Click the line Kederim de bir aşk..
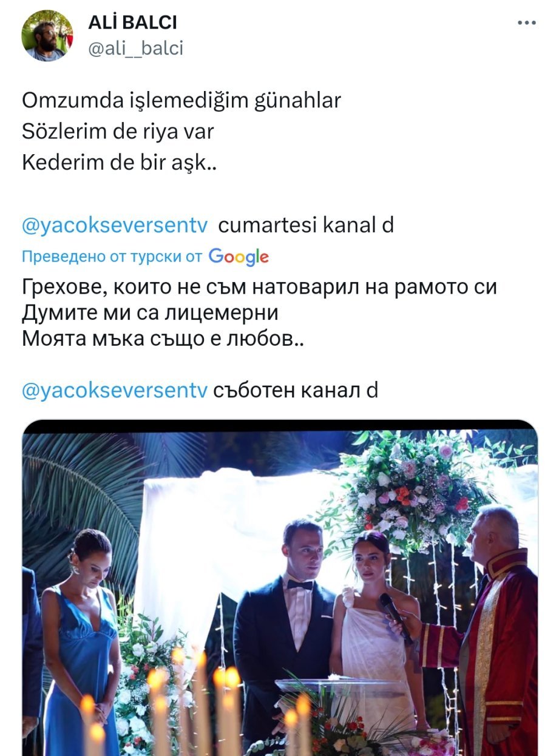559x756 pixels. click(119, 163)
